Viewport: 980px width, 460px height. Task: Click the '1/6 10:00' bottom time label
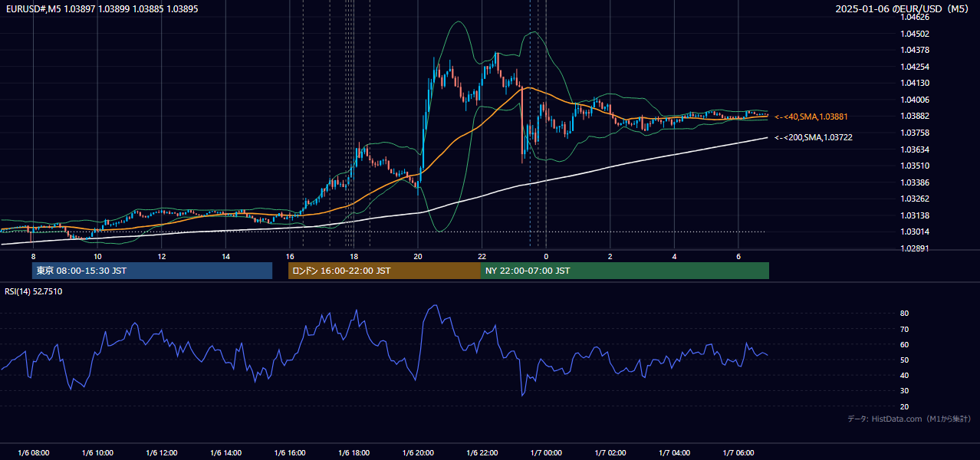click(97, 453)
